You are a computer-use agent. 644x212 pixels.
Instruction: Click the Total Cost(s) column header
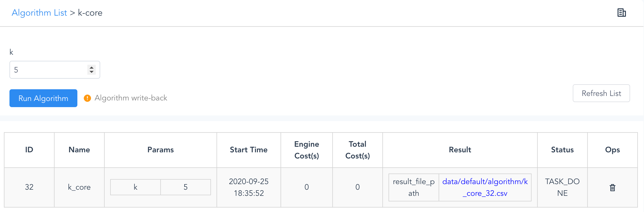[357, 150]
